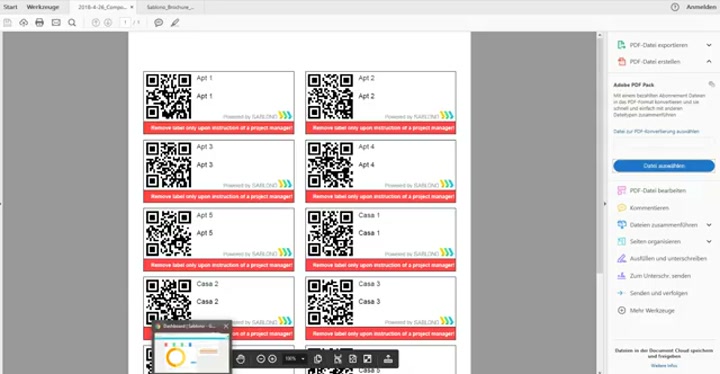Select the 2018-4-26_Compo document tab
This screenshot has width=720, height=374.
tap(102, 7)
